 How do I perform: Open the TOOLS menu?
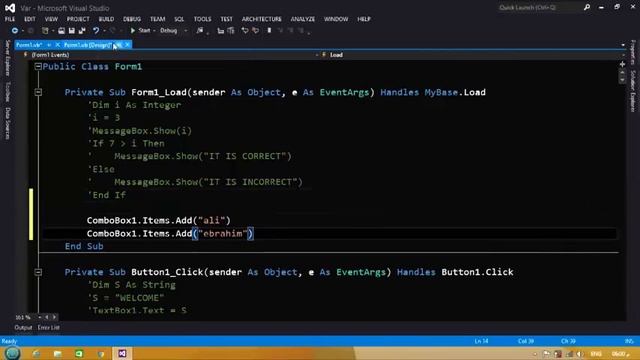202,19
